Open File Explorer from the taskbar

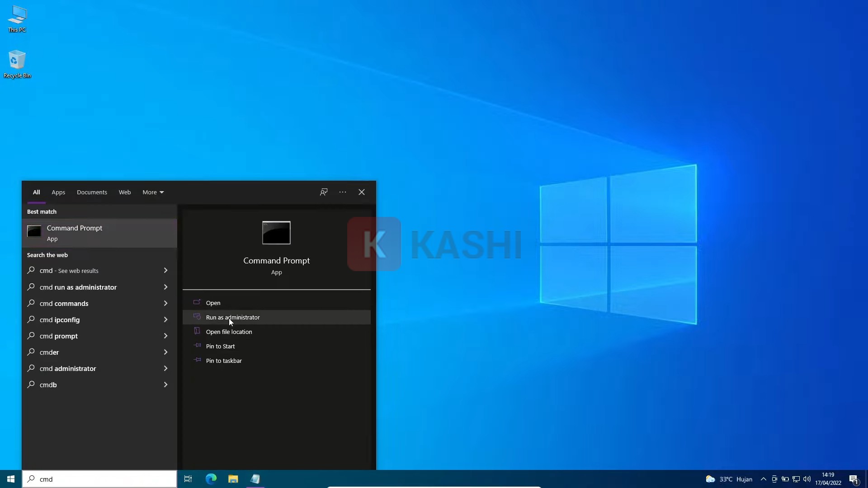tap(233, 479)
